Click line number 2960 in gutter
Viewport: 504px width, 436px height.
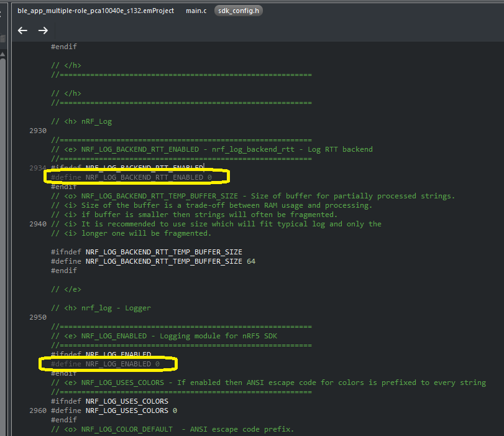(x=38, y=410)
